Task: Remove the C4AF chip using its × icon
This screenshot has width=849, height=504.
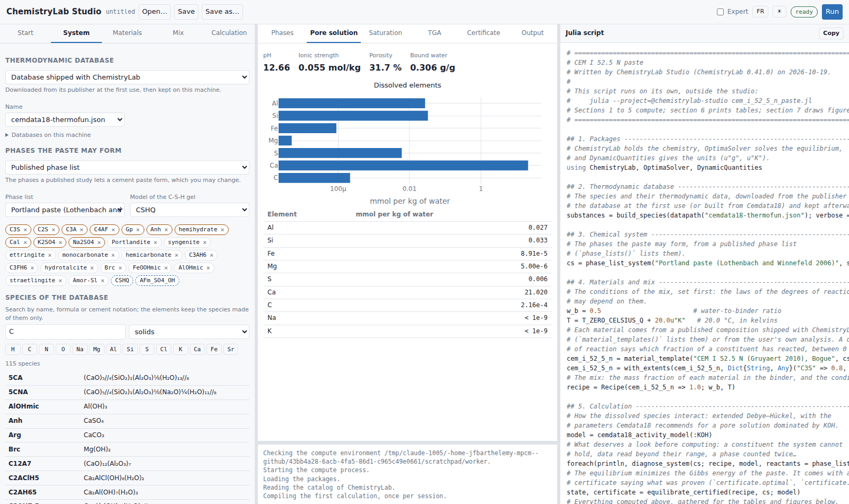Action: 113,230
